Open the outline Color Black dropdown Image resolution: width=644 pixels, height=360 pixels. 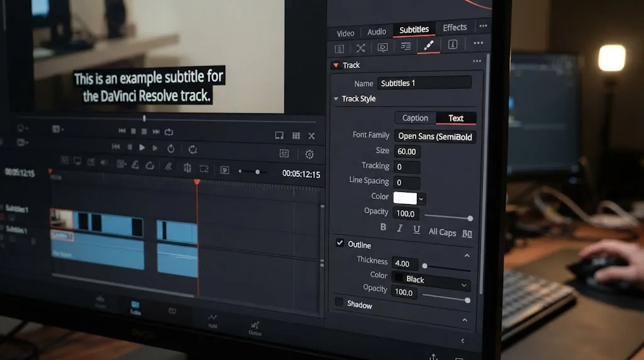point(431,280)
